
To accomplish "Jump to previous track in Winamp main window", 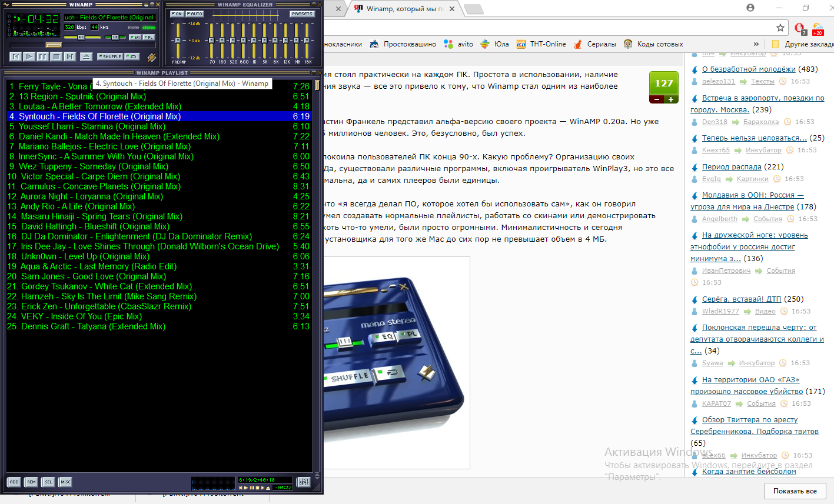I will [x=16, y=56].
